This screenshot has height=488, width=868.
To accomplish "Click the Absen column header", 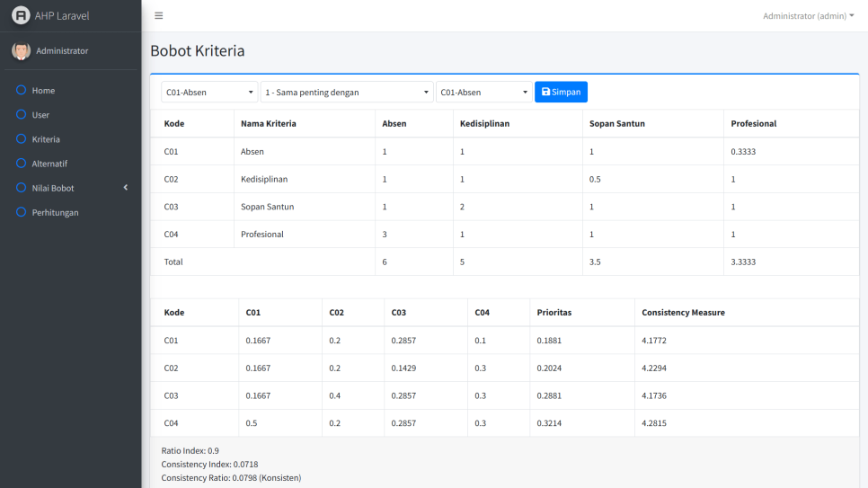I will click(x=394, y=123).
